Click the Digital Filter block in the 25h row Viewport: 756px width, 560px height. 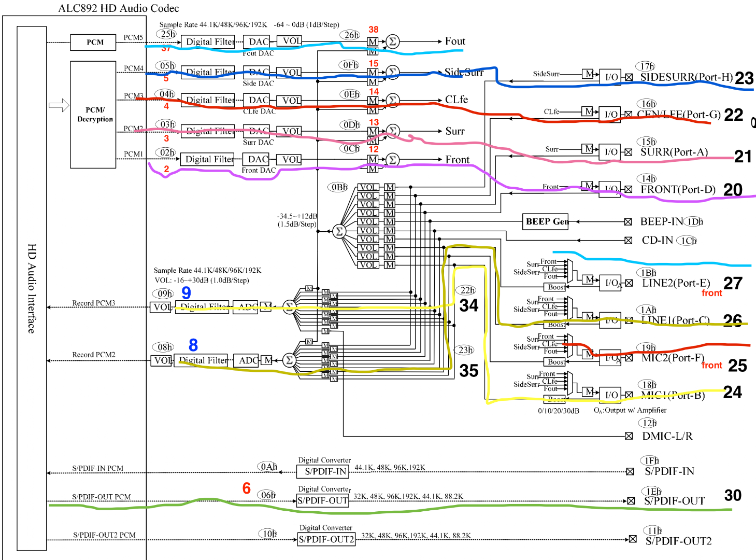click(x=208, y=41)
